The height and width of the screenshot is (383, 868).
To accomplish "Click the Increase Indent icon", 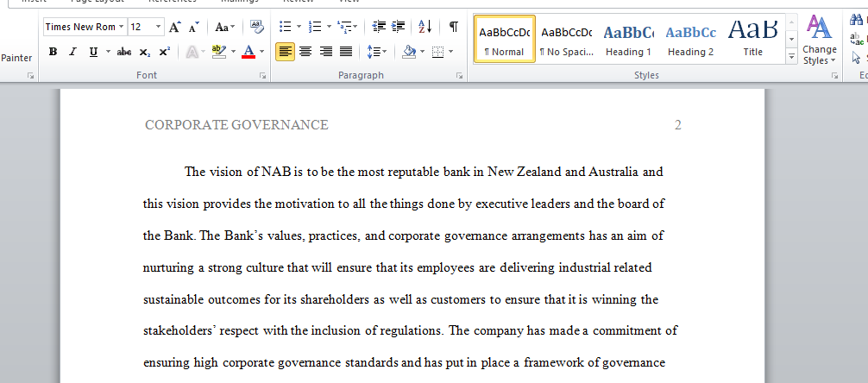I will pos(398,27).
